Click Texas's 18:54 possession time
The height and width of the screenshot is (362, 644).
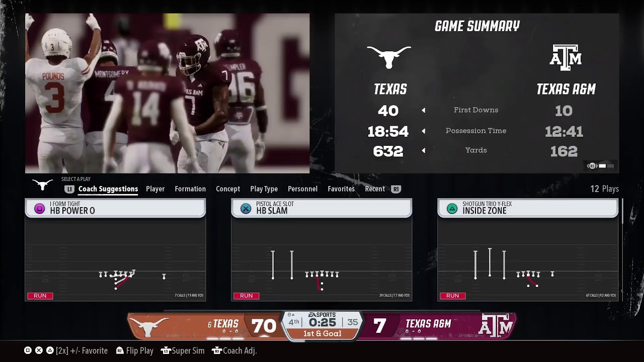pos(388,132)
